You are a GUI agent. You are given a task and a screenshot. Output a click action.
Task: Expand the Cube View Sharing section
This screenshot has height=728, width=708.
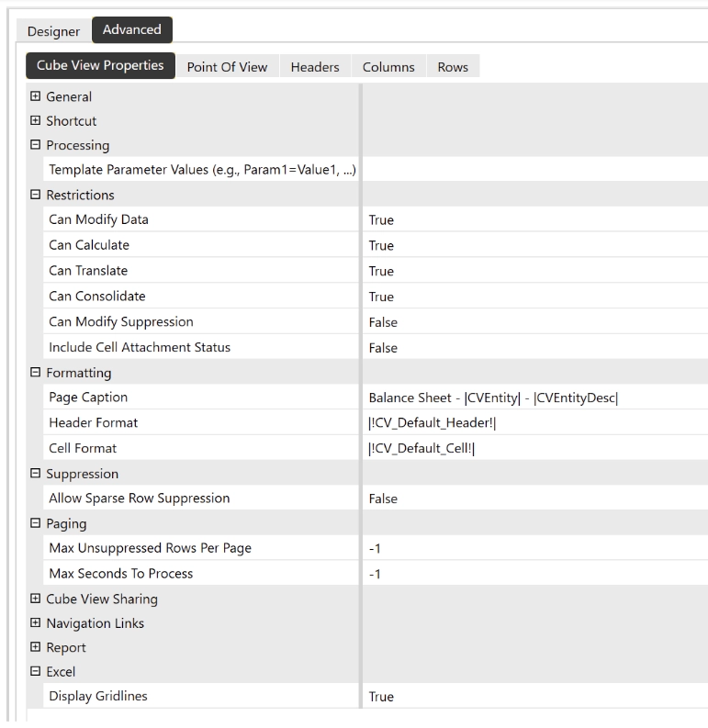36,599
